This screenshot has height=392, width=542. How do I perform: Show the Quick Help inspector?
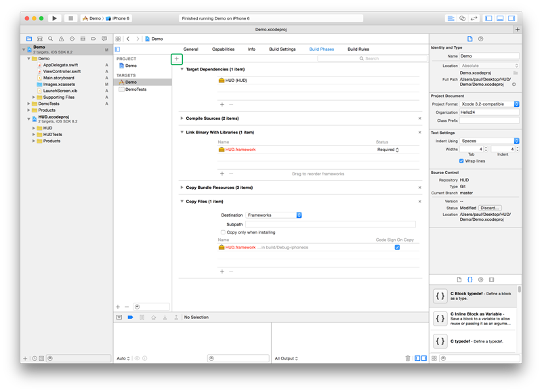coord(480,39)
